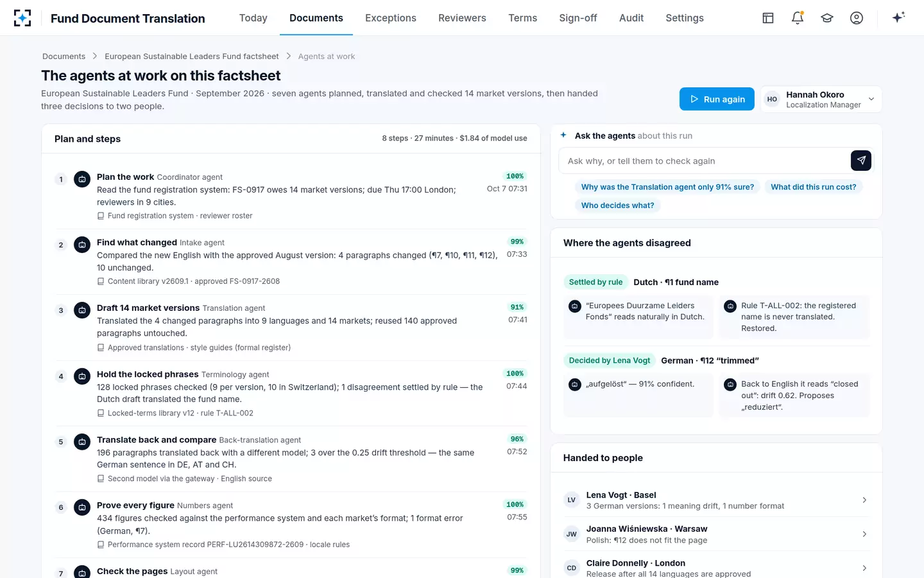Click the document icon next to Content library v2609.1
This screenshot has height=578, width=924.
[x=101, y=281]
